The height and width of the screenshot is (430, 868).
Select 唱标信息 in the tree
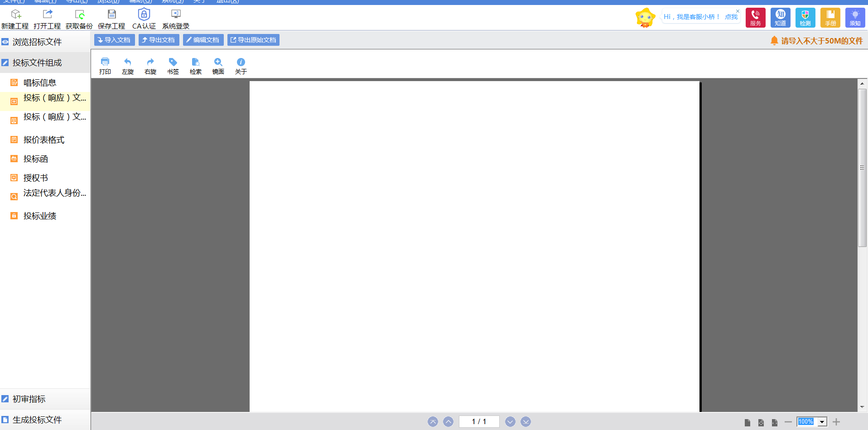tap(45, 82)
